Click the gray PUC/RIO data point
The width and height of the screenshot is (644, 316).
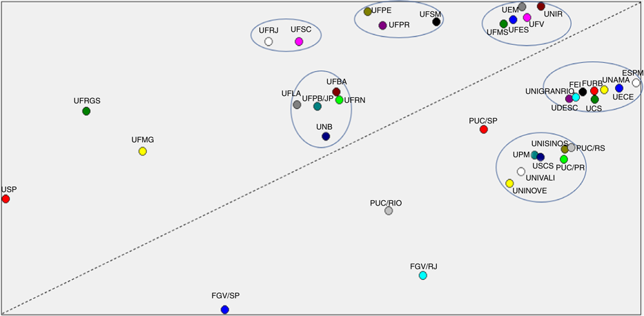(389, 210)
